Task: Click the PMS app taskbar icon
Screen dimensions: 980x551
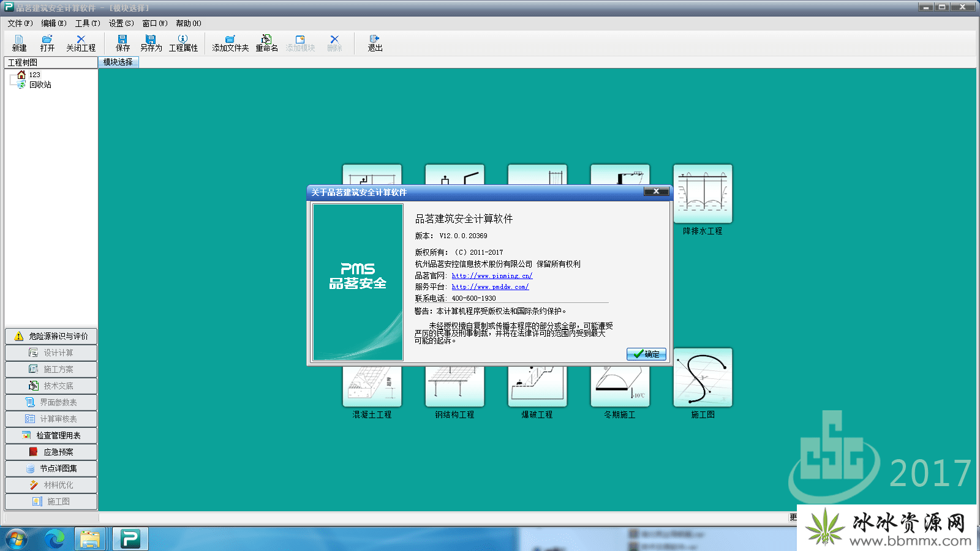Action: (x=130, y=539)
